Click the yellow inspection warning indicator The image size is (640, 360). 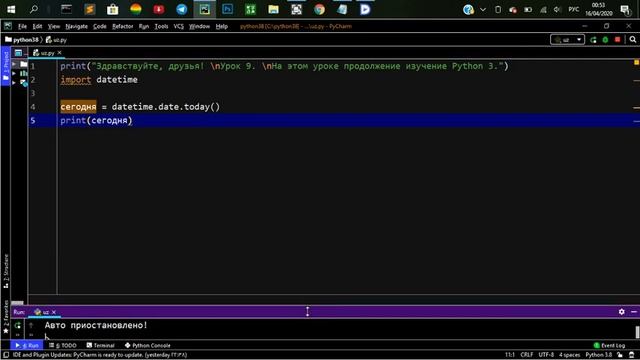click(636, 62)
